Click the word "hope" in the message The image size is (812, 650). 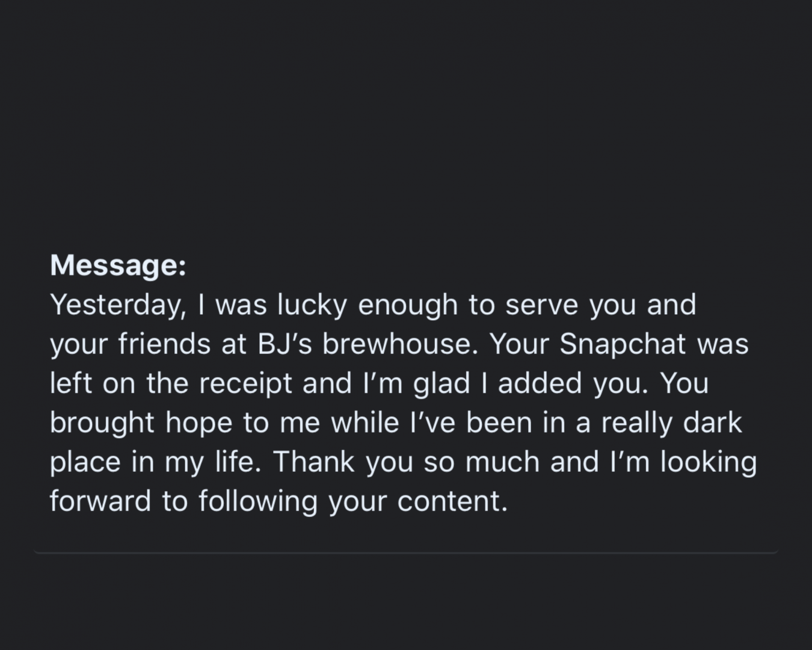point(199,422)
